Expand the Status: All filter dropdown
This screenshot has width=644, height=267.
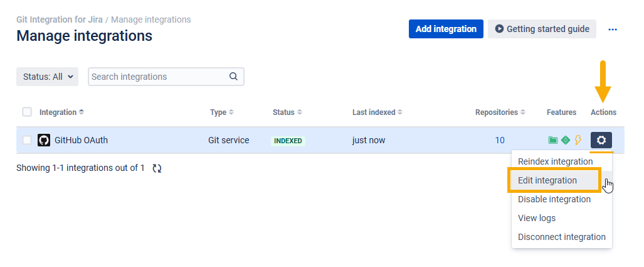click(x=47, y=77)
